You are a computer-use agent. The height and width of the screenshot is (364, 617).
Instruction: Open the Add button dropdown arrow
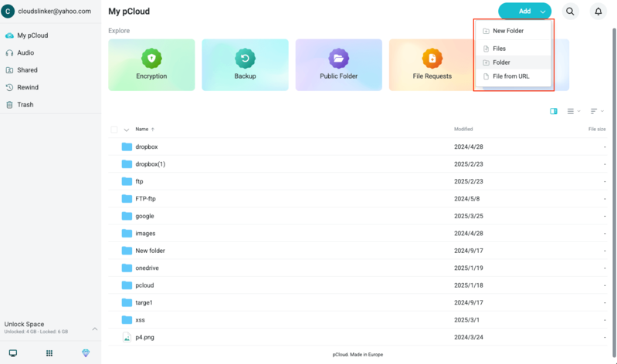pos(543,12)
